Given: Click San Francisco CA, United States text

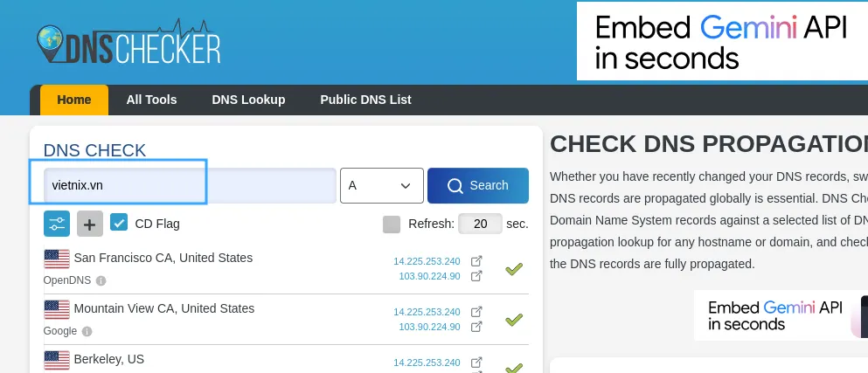Looking at the screenshot, I should pyautogui.click(x=163, y=258).
